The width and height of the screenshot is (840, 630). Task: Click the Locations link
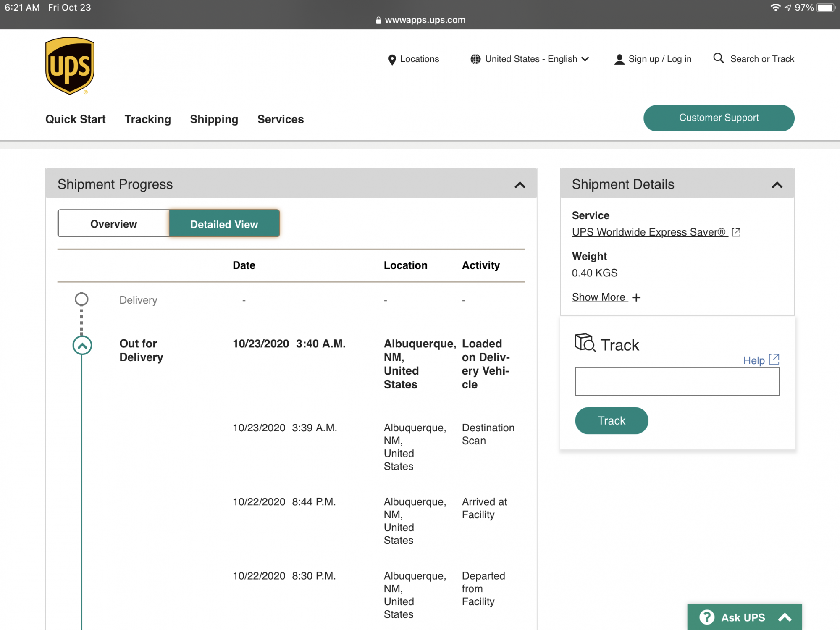pos(420,59)
